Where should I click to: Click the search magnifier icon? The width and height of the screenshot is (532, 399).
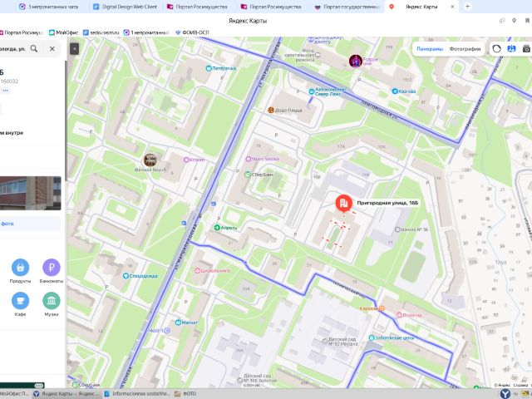34,49
